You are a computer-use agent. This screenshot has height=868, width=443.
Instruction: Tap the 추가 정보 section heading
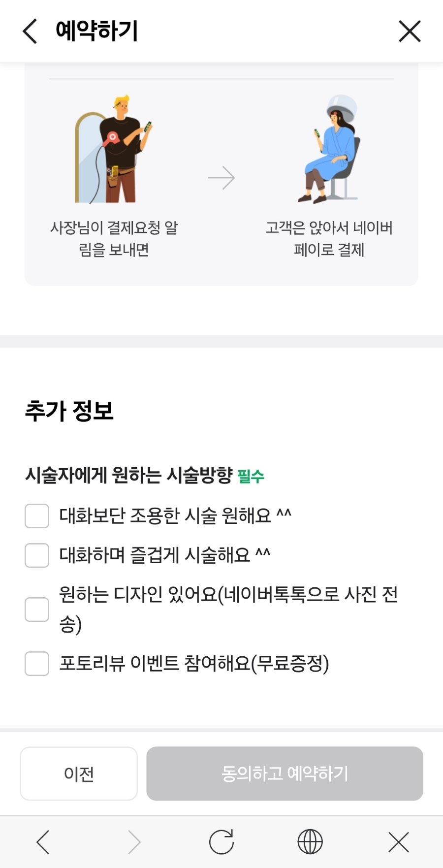69,411
